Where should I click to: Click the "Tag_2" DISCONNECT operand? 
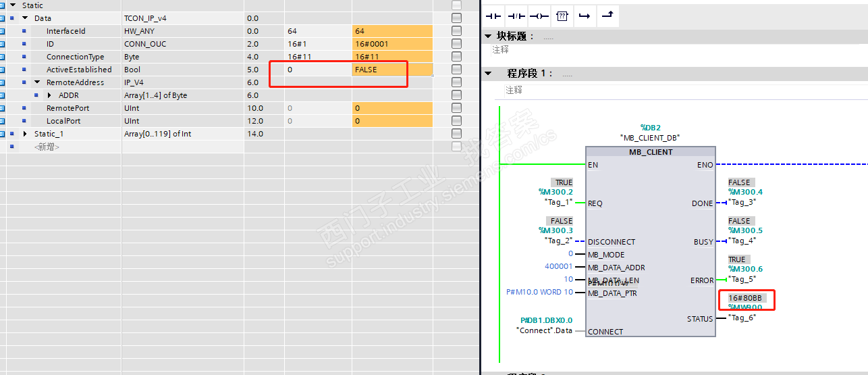coord(558,241)
